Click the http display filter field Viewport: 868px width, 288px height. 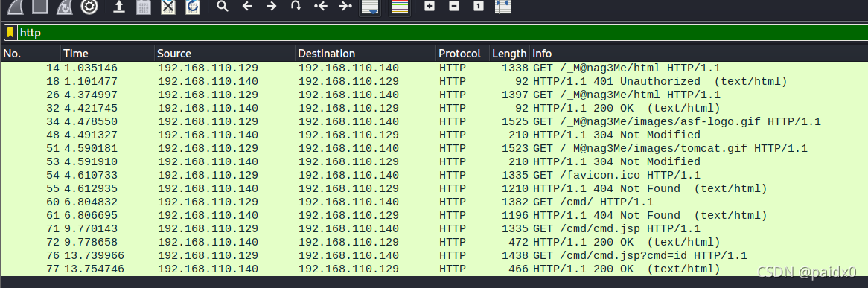pyautogui.click(x=443, y=33)
